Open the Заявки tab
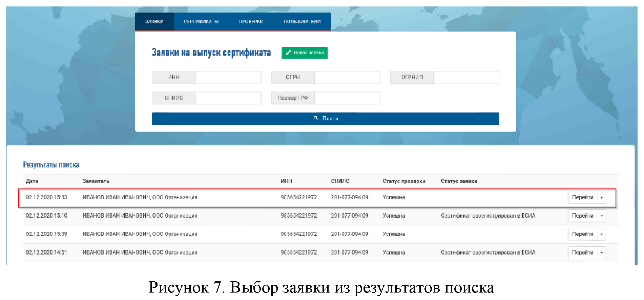This screenshot has width=644, height=300. [154, 22]
